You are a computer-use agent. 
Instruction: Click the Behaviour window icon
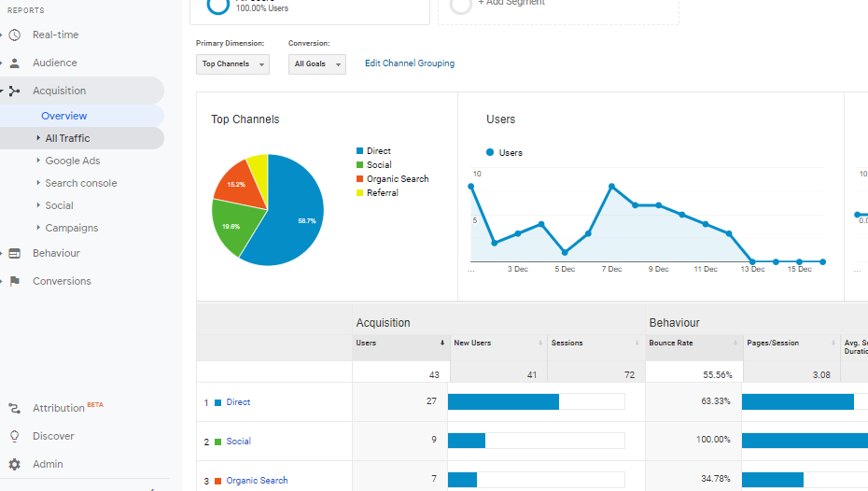(14, 254)
